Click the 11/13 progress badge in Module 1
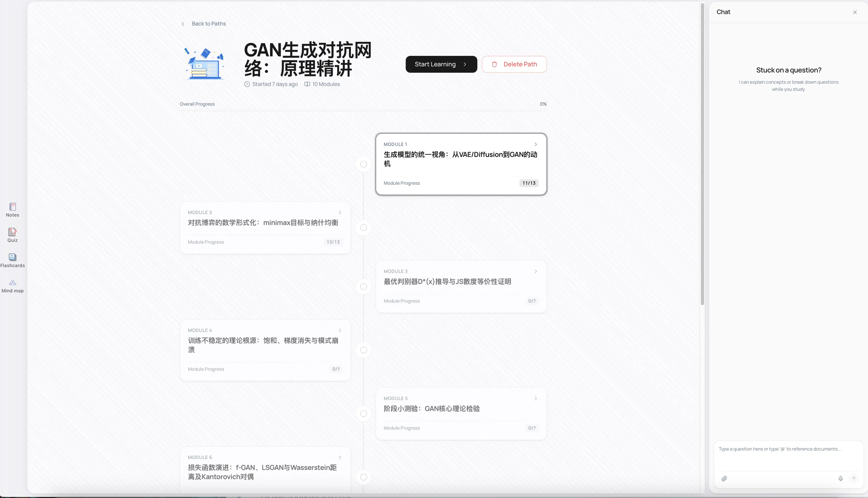Image resolution: width=868 pixels, height=498 pixels. coord(529,183)
